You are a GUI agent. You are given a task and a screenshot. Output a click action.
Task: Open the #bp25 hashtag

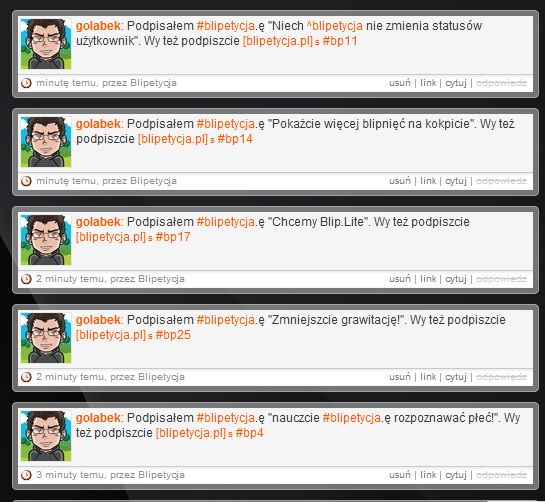point(173,335)
